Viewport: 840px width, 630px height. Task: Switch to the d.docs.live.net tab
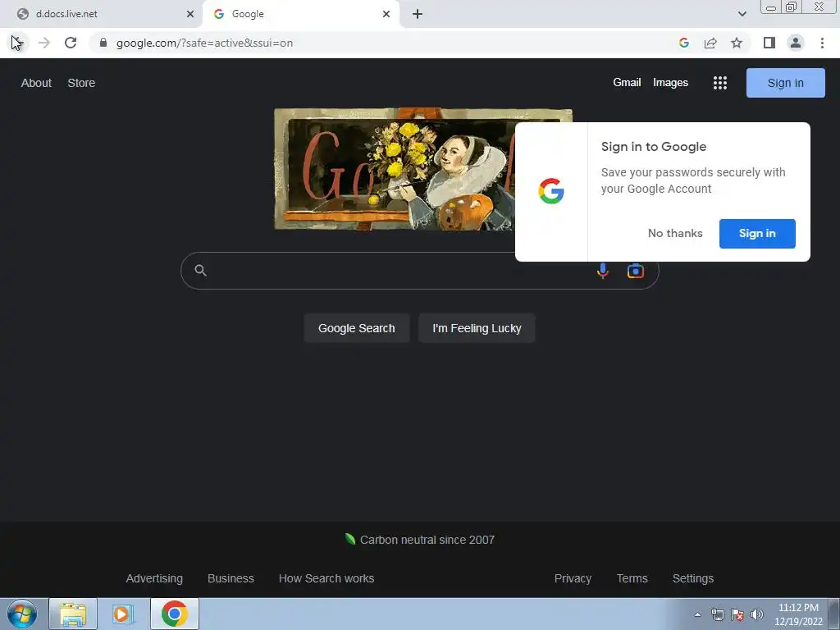[102, 14]
